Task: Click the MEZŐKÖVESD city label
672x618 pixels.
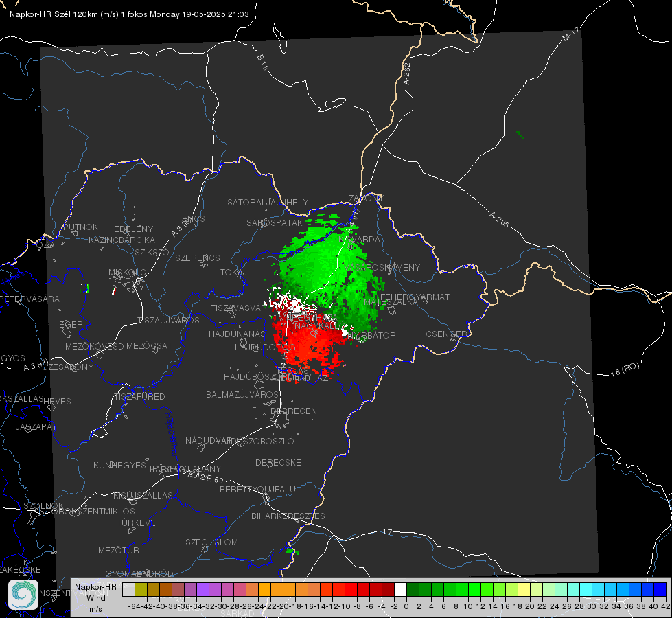Action: point(94,346)
